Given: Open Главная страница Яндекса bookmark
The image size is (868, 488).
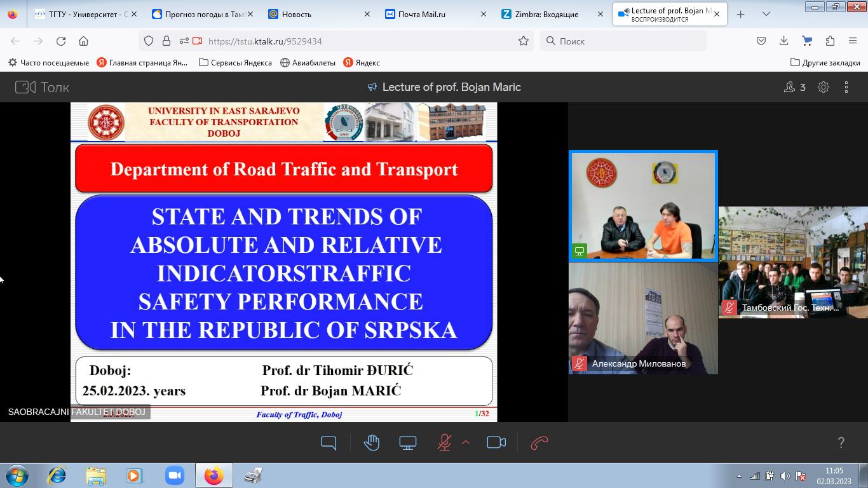Looking at the screenshot, I should pos(142,62).
